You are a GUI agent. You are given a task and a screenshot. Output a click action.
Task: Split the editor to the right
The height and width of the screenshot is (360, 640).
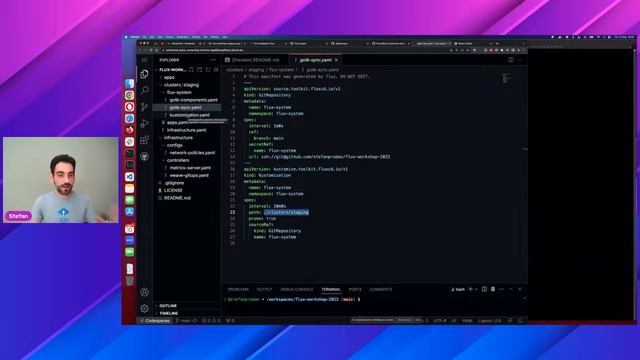point(511,60)
